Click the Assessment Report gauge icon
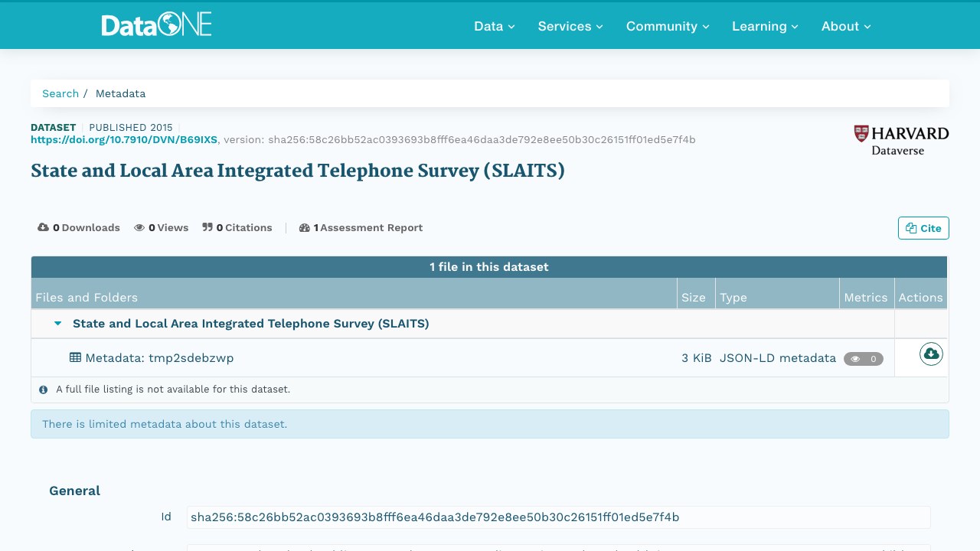 tap(305, 227)
